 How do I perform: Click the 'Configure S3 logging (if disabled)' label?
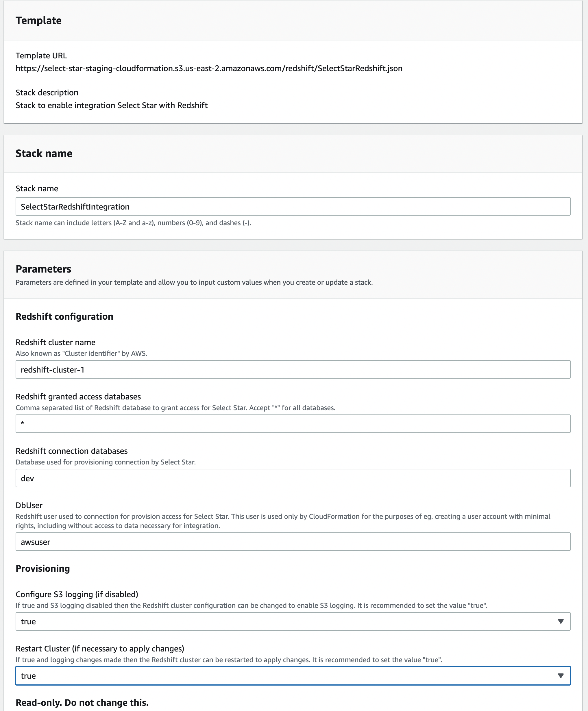77,594
